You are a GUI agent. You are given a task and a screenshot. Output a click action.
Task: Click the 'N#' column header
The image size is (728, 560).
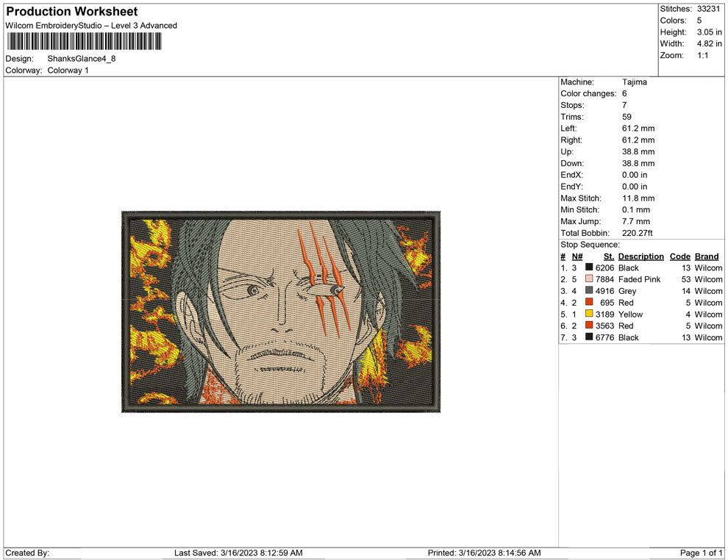click(577, 256)
